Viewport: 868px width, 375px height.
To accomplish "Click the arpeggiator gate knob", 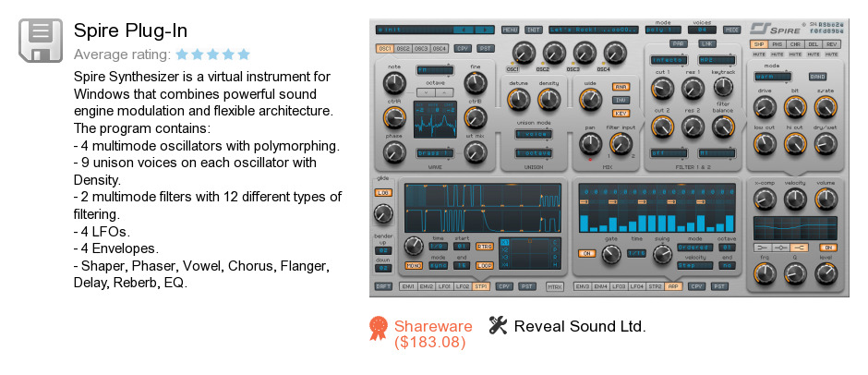I will (610, 254).
